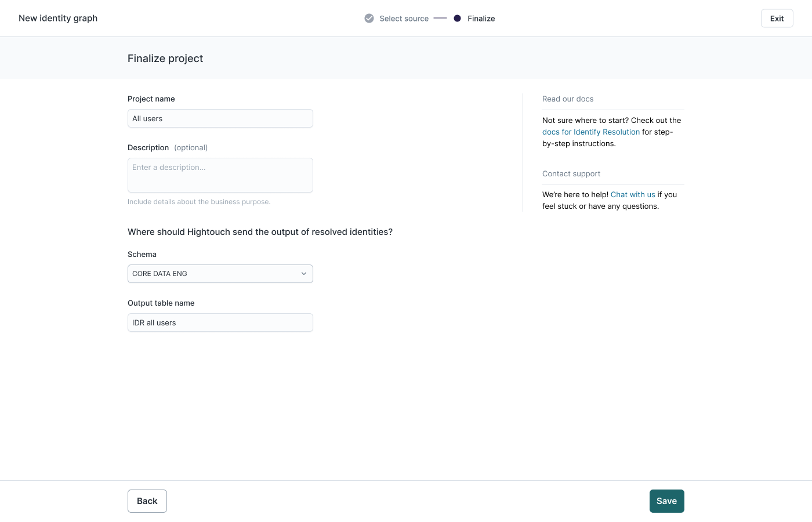Click into the Description text area

pos(220,175)
